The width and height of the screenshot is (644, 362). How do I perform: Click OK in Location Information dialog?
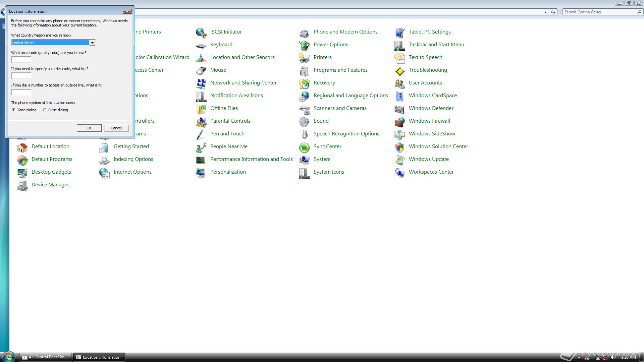tap(89, 128)
